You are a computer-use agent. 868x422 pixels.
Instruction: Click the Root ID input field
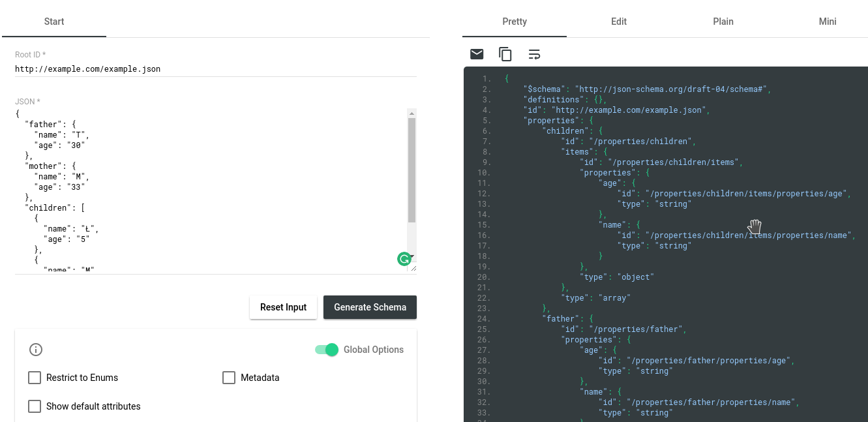click(215, 68)
